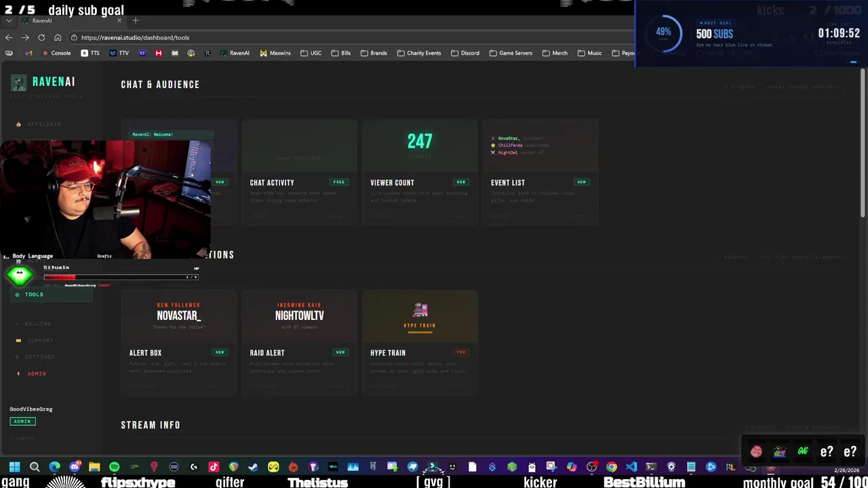Click the page vertical scrollbar

[863, 142]
